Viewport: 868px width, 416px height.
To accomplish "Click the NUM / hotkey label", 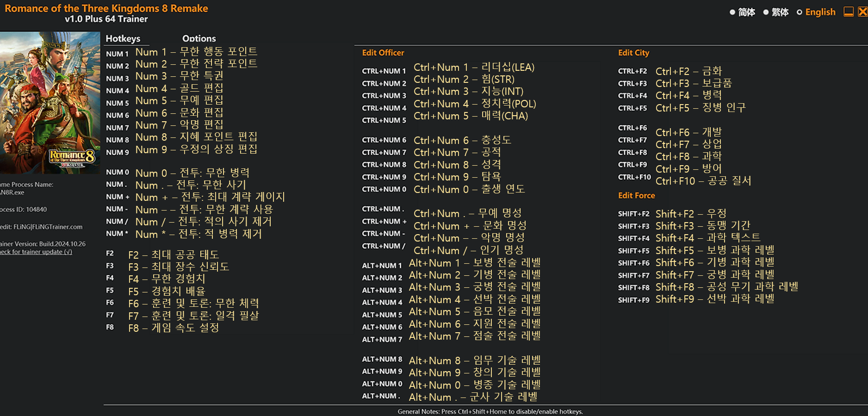I will [117, 222].
